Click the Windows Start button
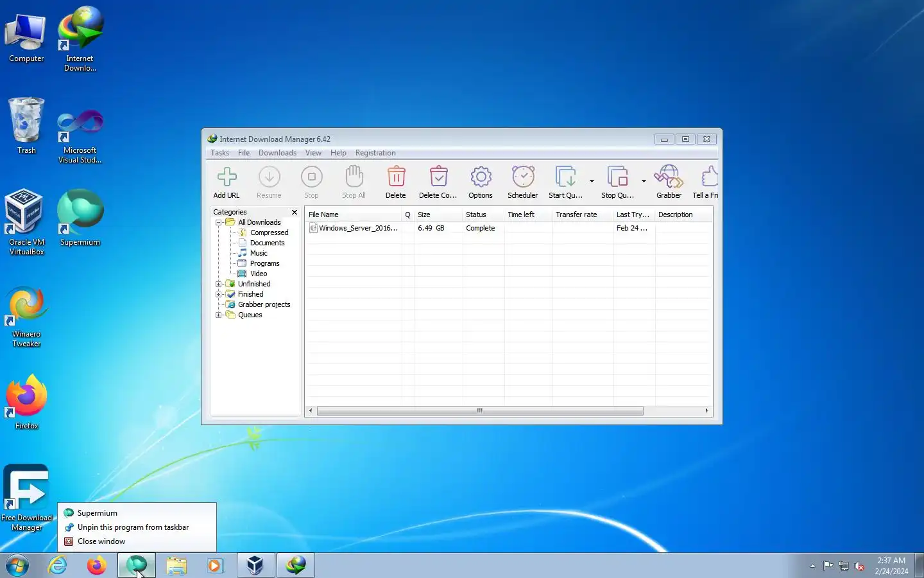Screen dimensions: 924x578 (x=17, y=566)
